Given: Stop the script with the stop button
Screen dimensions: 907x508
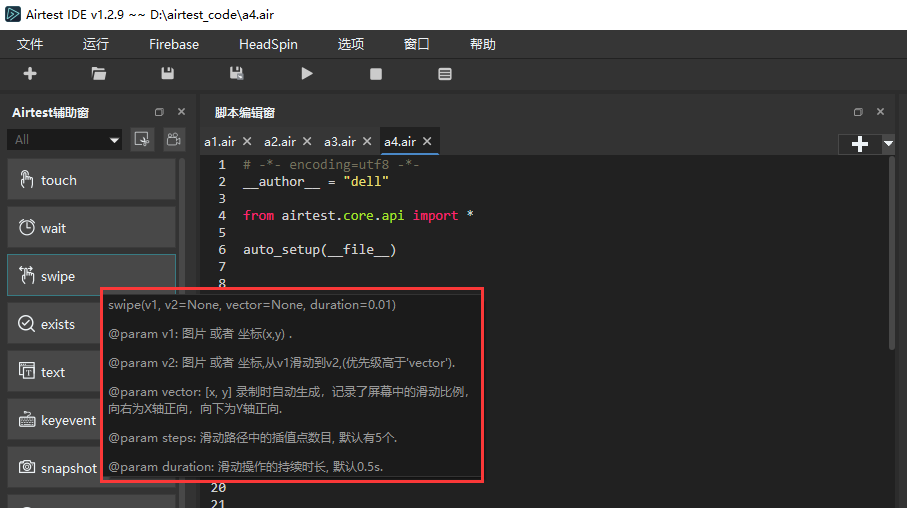Looking at the screenshot, I should (x=376, y=74).
